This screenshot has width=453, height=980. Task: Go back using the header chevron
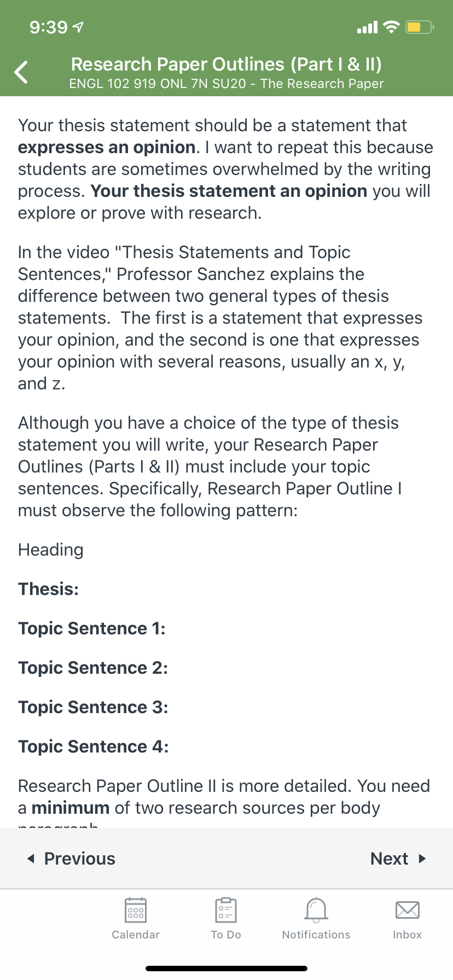click(21, 72)
